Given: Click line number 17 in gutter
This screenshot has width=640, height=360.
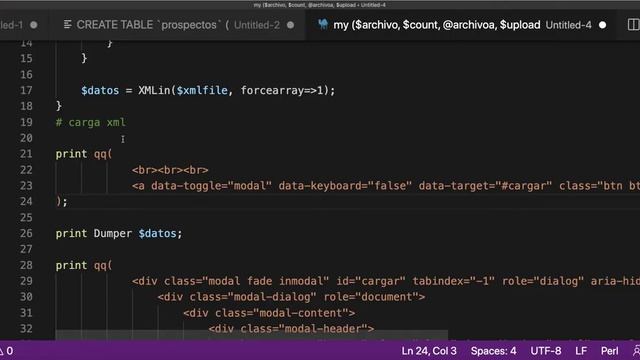Looking at the screenshot, I should coord(26,90).
